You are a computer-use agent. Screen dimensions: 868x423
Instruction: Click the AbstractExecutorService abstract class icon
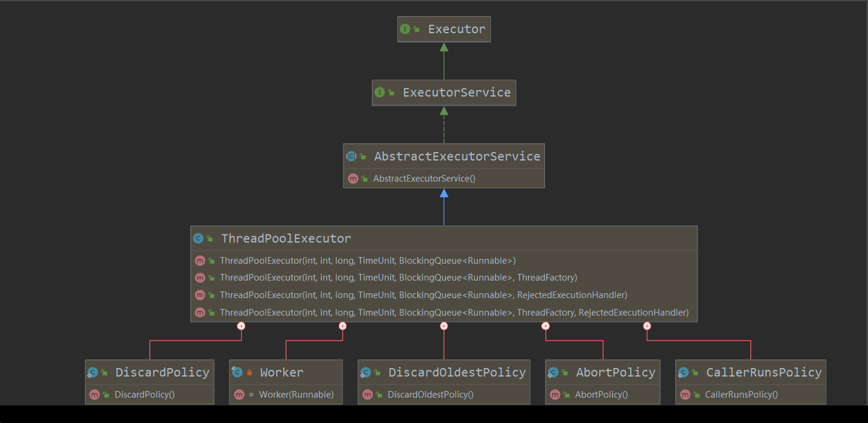coord(351,156)
